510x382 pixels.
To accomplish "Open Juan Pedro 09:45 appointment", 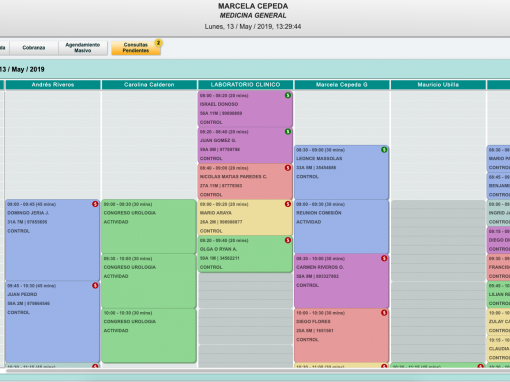I will tap(53, 322).
